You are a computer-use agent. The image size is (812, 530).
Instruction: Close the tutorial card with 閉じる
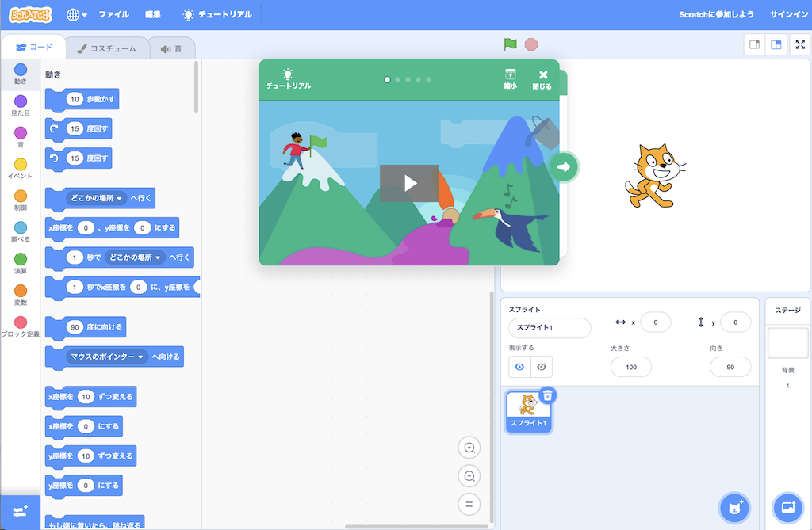pos(542,79)
